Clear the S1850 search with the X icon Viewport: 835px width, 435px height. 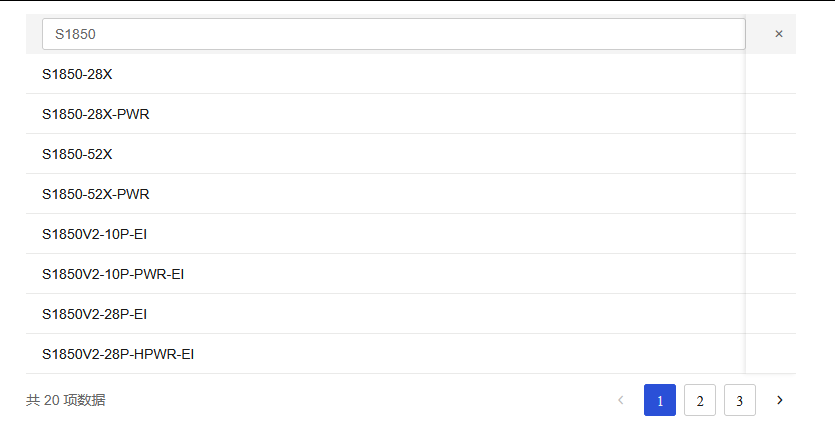(x=779, y=34)
